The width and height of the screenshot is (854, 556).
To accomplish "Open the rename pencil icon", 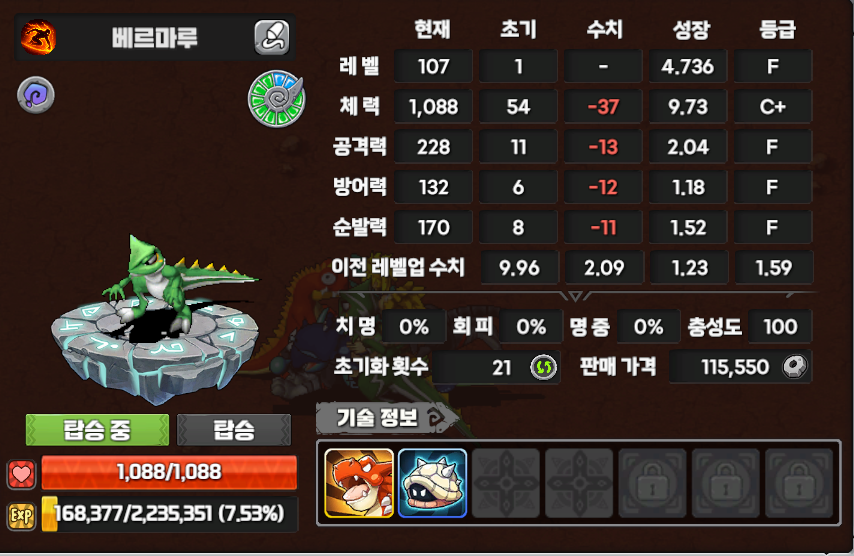I will point(272,37).
